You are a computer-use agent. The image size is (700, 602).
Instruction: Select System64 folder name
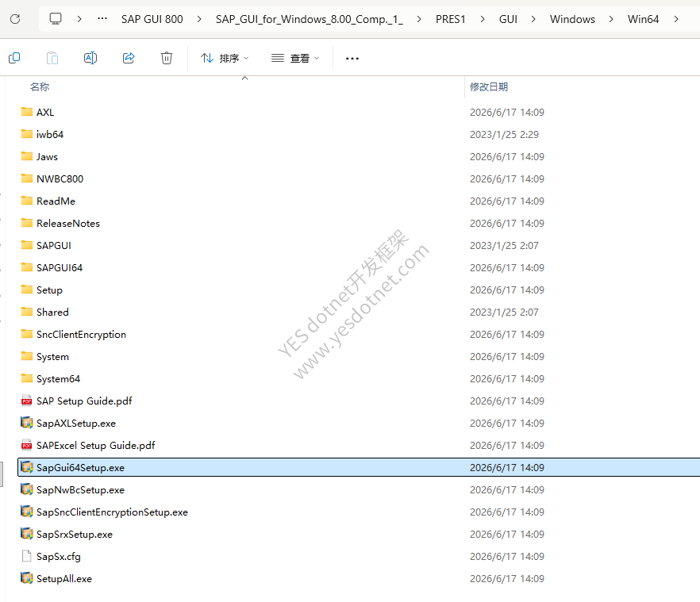(x=59, y=379)
